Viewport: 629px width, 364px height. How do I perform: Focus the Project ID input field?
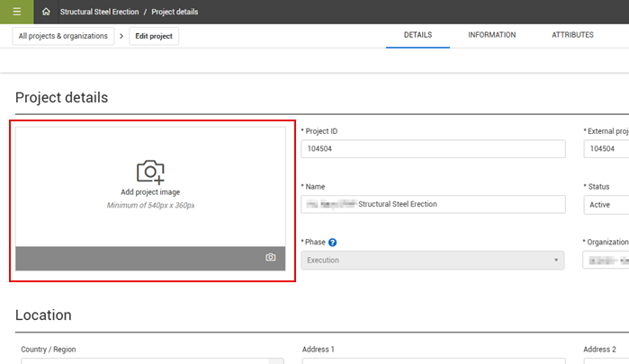(x=432, y=149)
